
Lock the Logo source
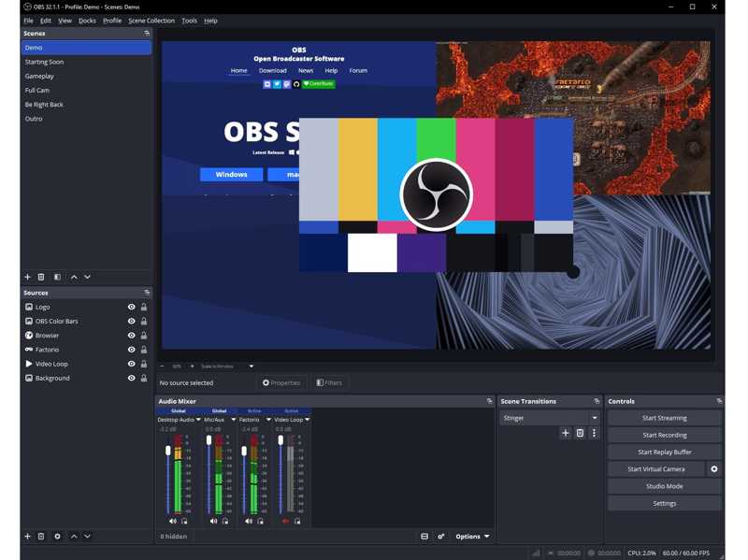point(144,307)
